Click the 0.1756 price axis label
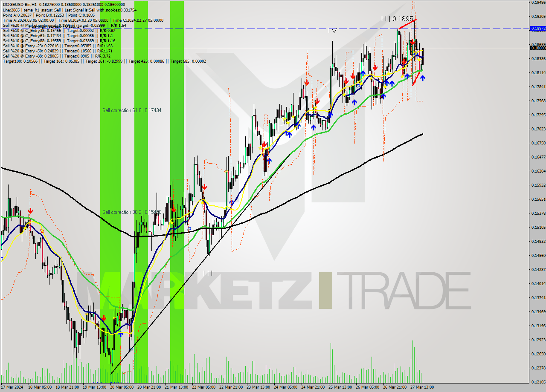 (538, 101)
